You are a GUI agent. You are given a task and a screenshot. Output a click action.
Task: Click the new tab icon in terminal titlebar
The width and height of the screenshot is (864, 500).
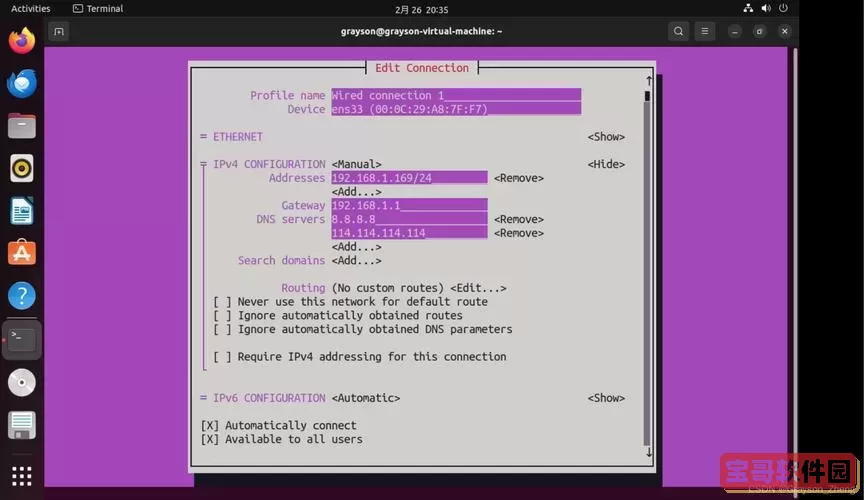pyautogui.click(x=59, y=31)
